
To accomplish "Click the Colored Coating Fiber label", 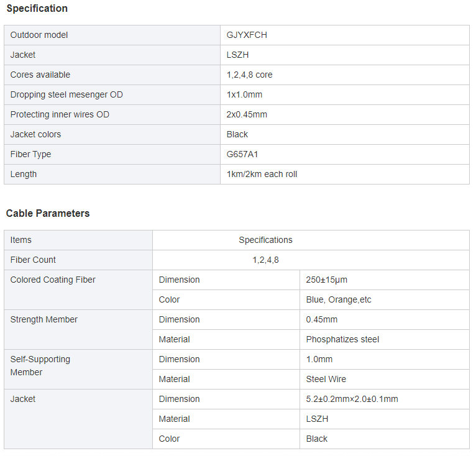I will pyautogui.click(x=53, y=280).
